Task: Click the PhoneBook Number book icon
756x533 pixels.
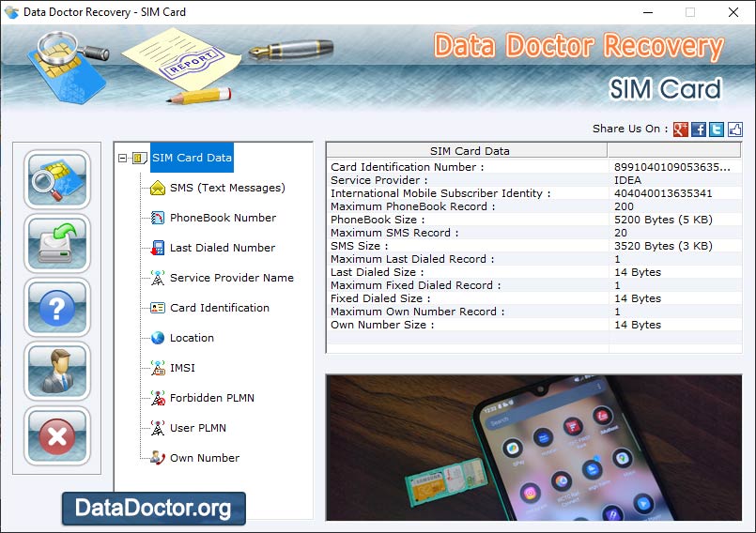Action: click(158, 218)
